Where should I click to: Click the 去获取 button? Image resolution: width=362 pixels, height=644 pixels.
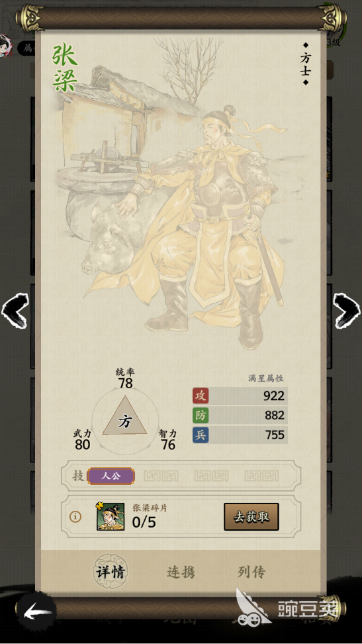coord(251,517)
